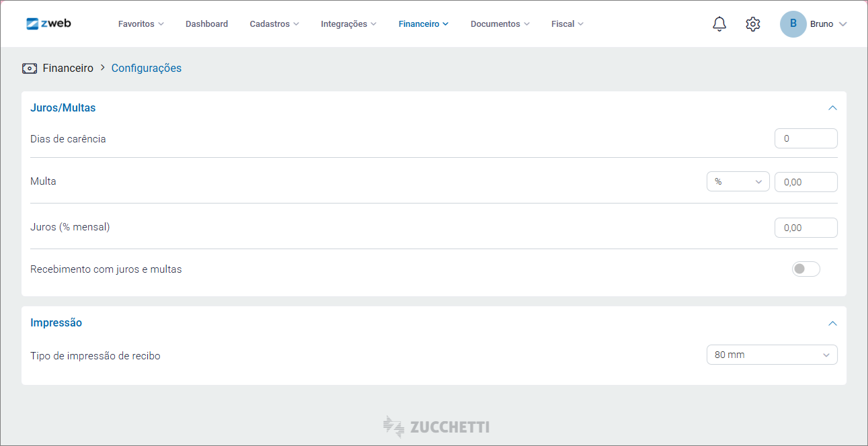868x446 pixels.
Task: Click the zweb logo in header
Action: tap(48, 24)
